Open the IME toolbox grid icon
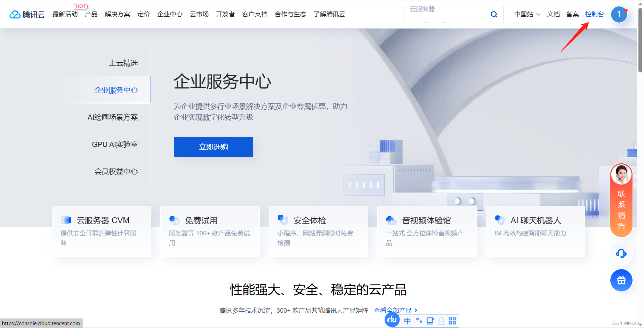 pyautogui.click(x=452, y=321)
